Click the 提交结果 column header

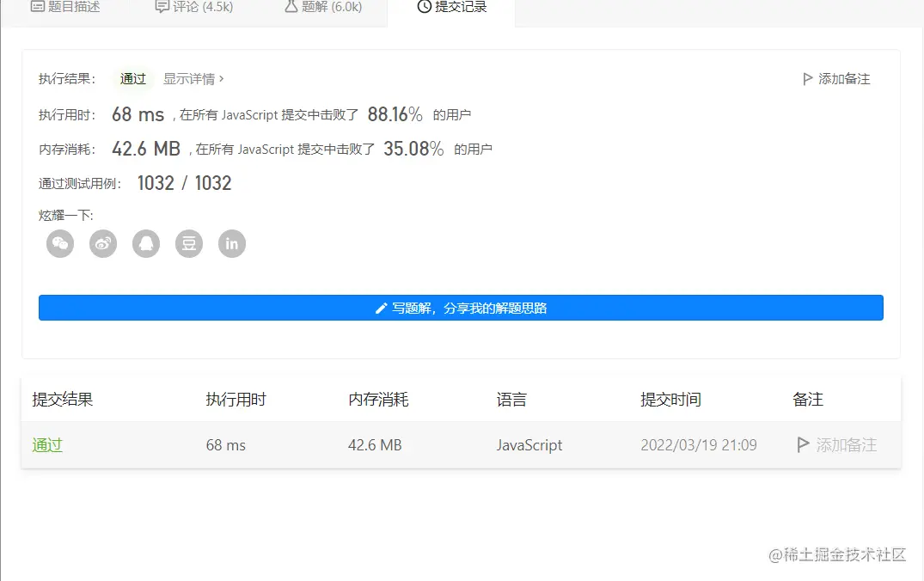click(63, 400)
